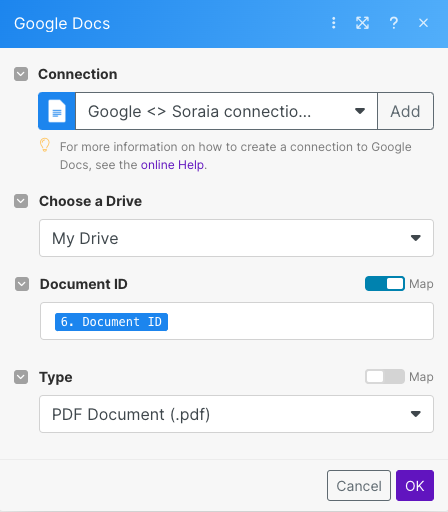Enable the Map toggle for Type

tap(385, 377)
